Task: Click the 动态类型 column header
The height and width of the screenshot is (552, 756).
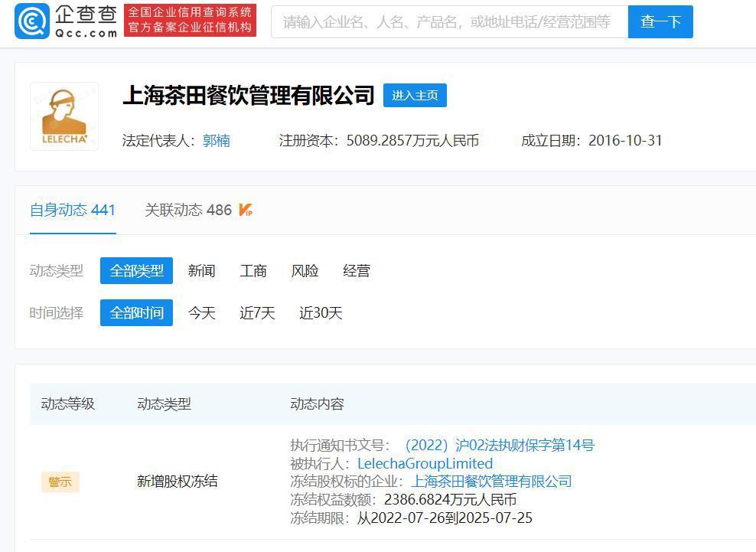Action: pos(164,404)
